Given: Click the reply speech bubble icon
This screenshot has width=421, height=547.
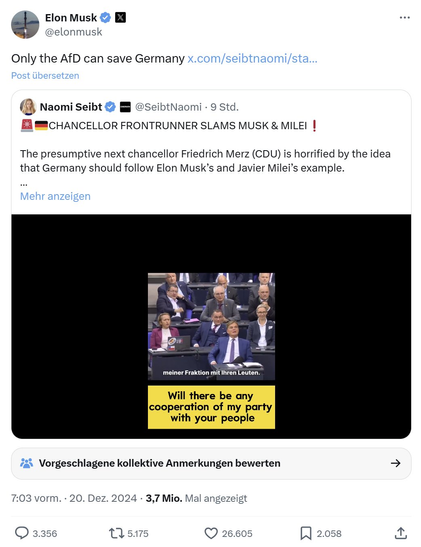Looking at the screenshot, I should point(22,533).
